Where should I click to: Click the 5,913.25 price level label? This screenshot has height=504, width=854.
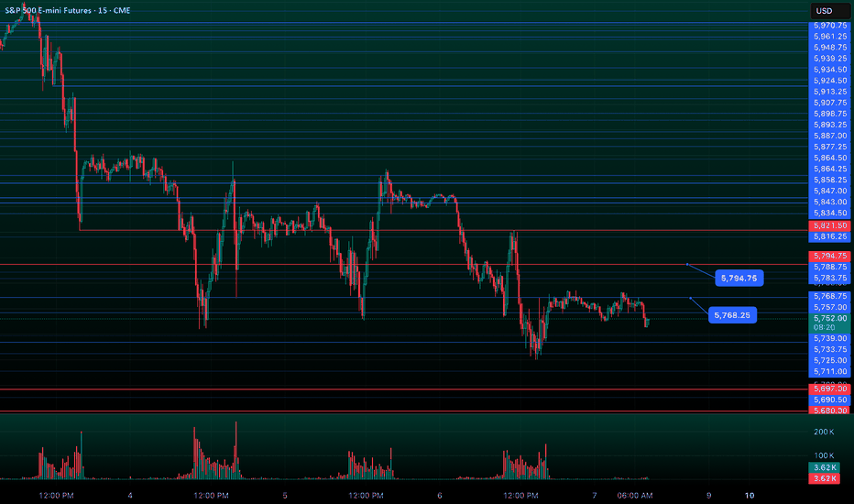click(830, 92)
